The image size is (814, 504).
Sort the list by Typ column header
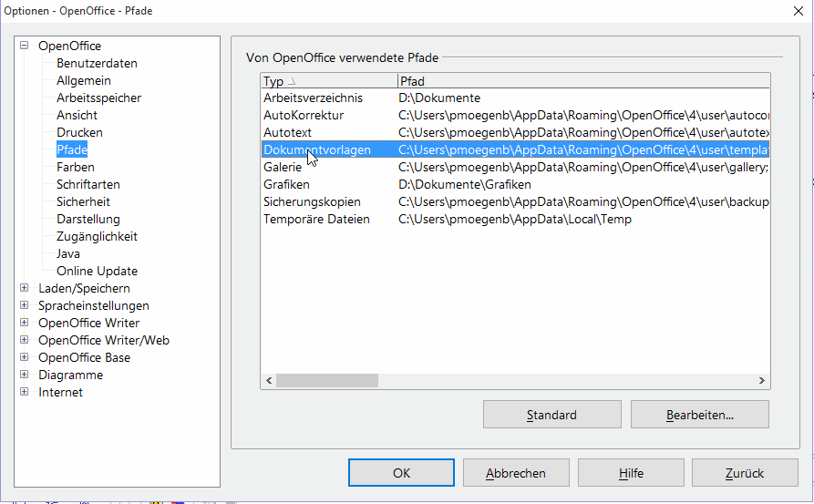[x=328, y=81]
